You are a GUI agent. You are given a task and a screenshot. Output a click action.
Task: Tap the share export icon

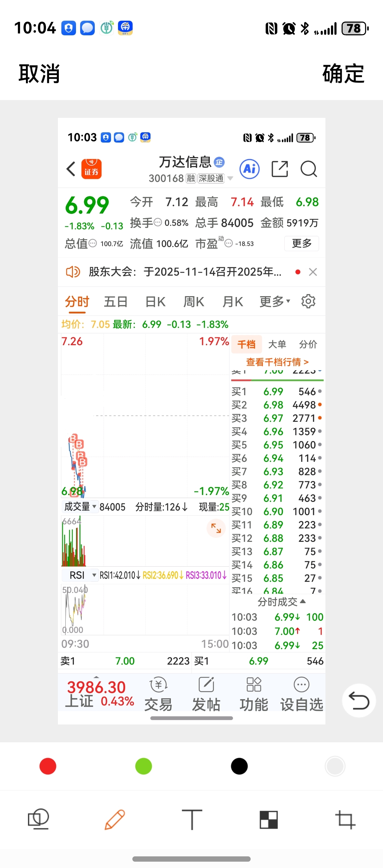[280, 169]
